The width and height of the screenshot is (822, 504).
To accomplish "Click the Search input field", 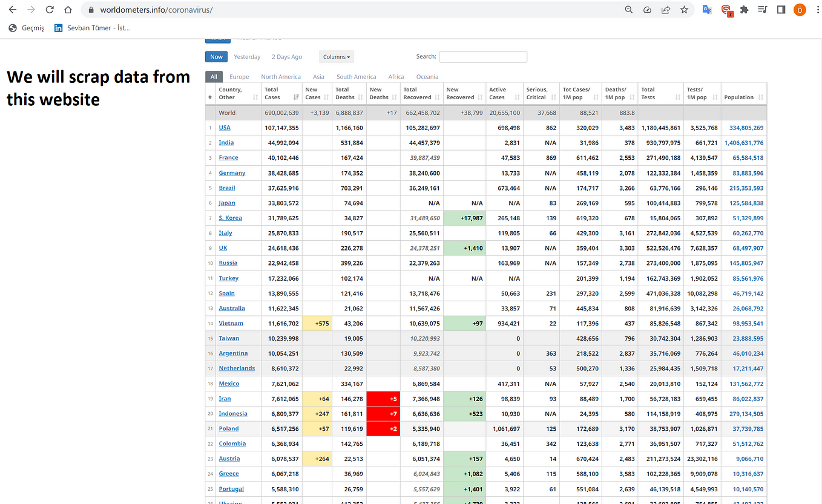I will coord(482,56).
